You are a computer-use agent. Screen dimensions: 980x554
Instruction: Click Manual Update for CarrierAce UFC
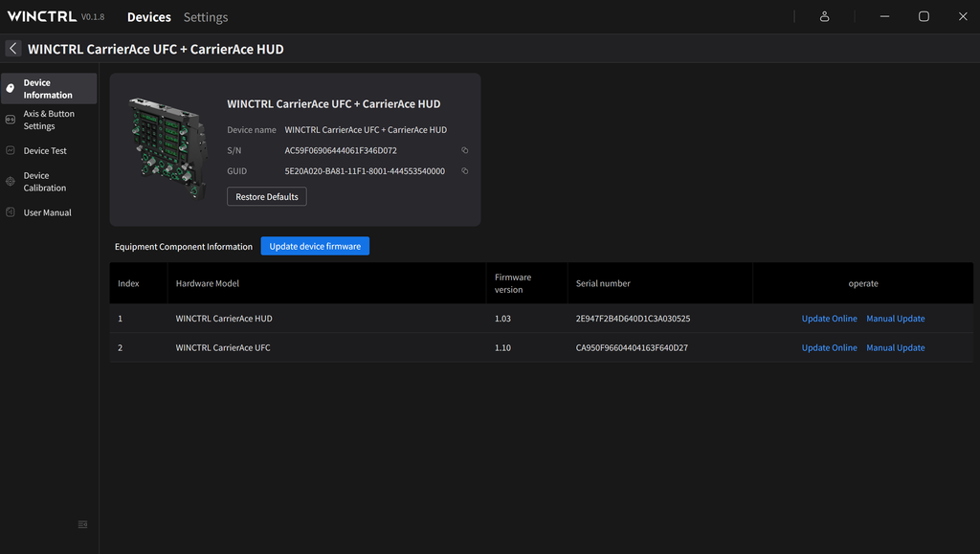tap(896, 348)
